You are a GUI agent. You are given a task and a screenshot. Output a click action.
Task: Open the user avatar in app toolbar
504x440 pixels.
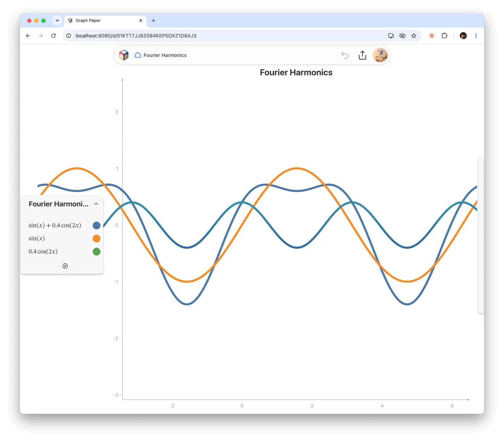[x=380, y=55]
